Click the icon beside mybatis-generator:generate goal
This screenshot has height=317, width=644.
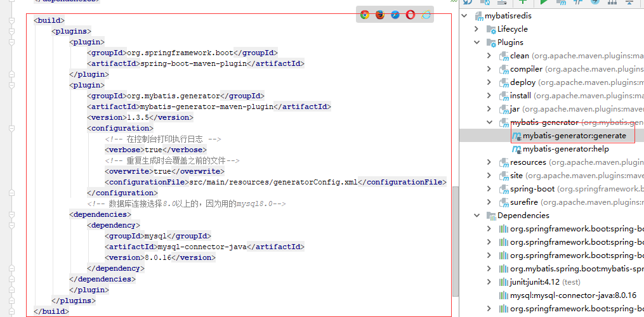coord(516,136)
